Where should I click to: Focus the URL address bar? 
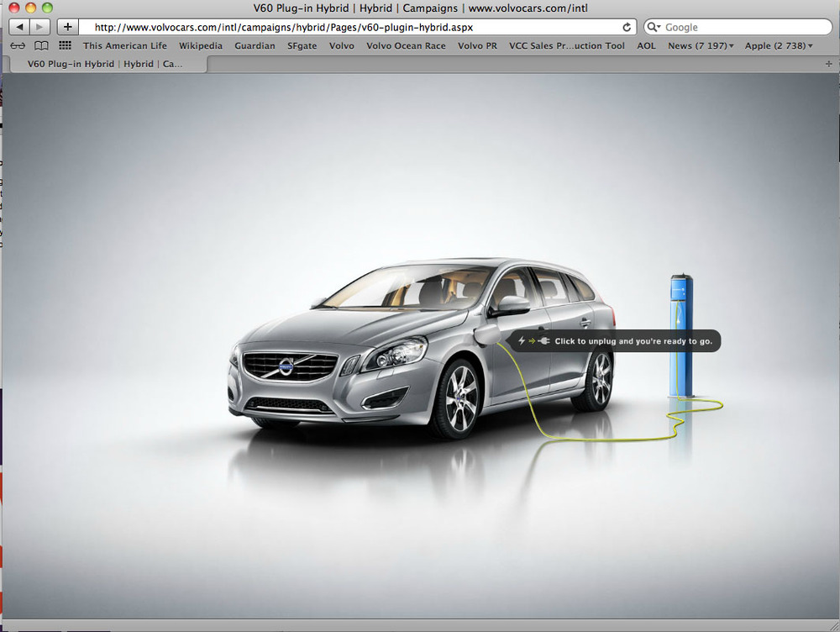[353, 27]
